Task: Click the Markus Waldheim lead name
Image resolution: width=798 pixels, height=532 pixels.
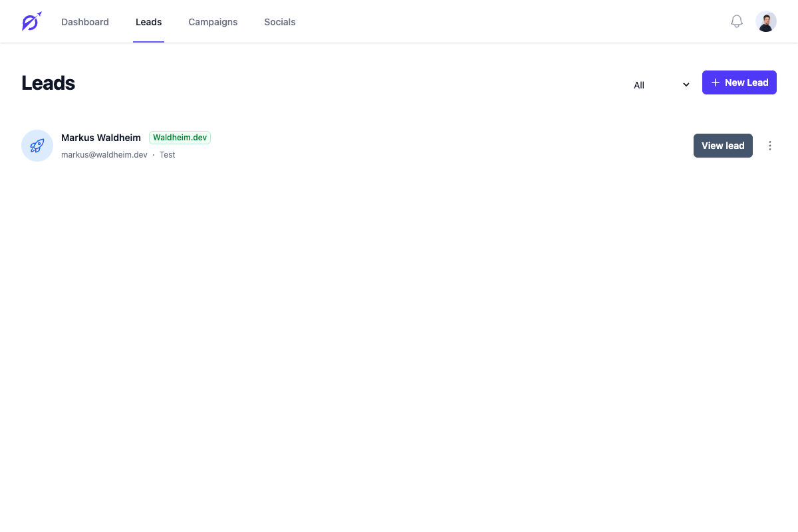Action: (x=101, y=138)
